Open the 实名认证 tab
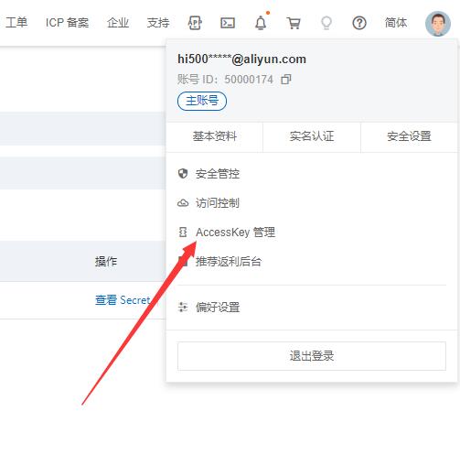Image resolution: width=460 pixels, height=476 pixels. point(312,136)
